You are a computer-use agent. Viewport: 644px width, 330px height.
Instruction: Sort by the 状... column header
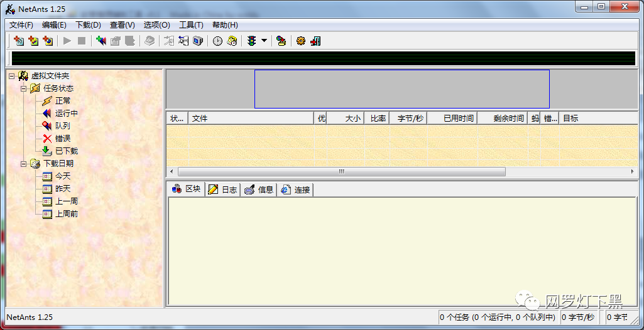(177, 119)
